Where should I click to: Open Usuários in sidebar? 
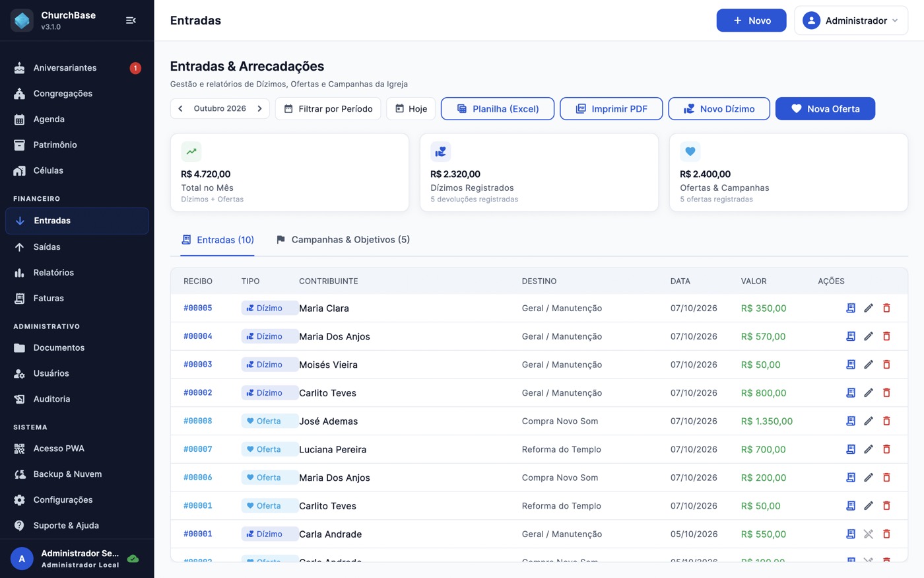[77, 373]
